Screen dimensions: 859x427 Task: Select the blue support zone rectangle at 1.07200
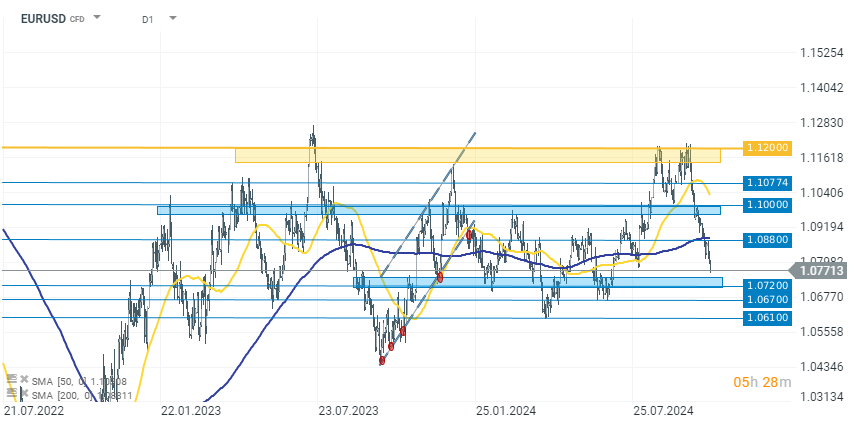pos(538,282)
